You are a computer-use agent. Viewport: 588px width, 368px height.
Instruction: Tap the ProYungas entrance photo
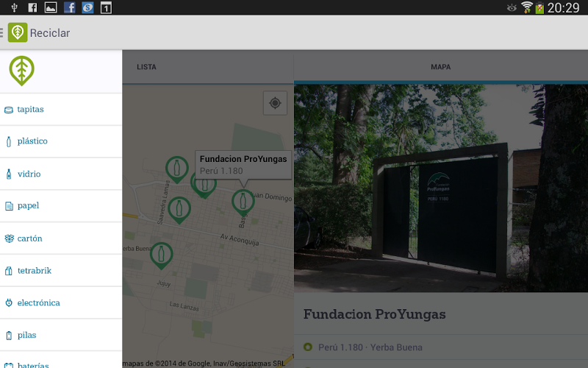click(x=441, y=188)
